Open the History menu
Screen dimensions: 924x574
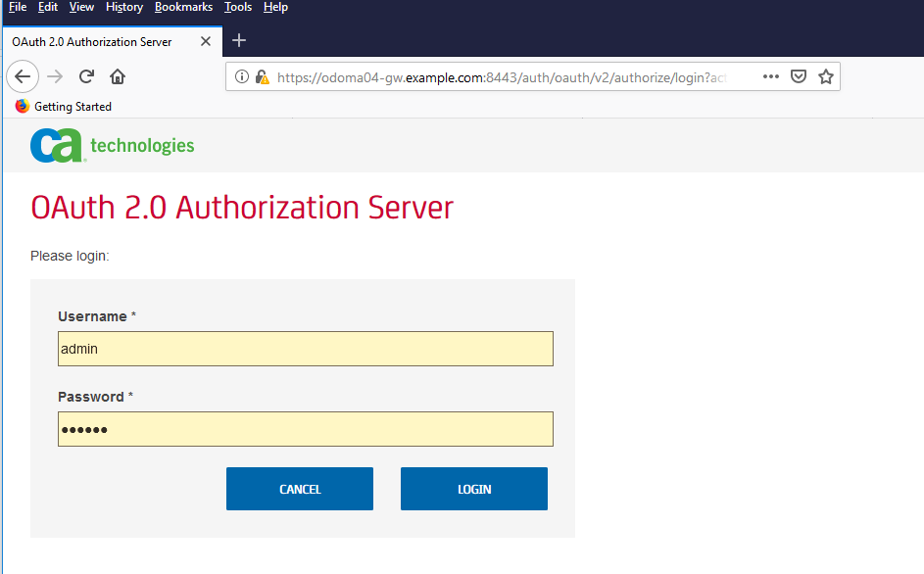click(123, 7)
